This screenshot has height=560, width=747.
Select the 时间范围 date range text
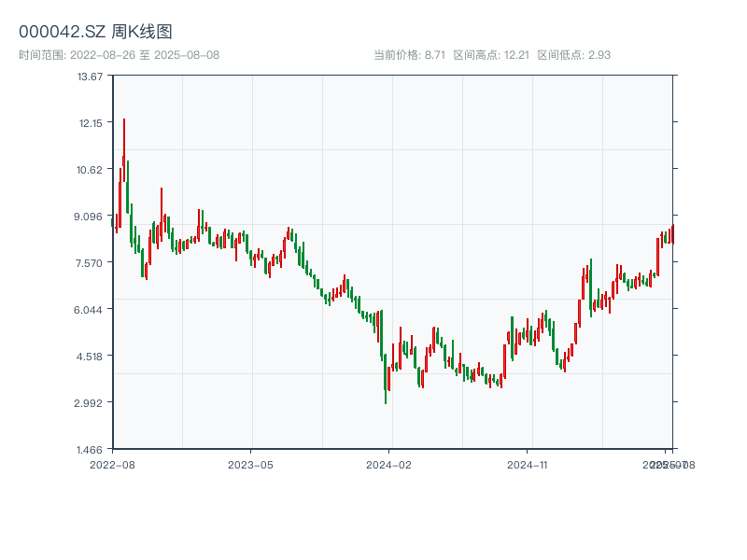point(120,55)
